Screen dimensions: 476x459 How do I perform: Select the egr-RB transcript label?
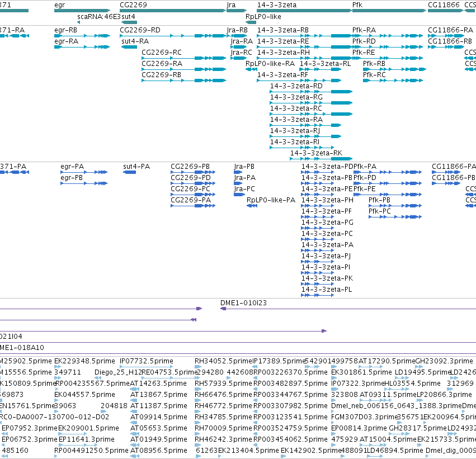pos(65,30)
